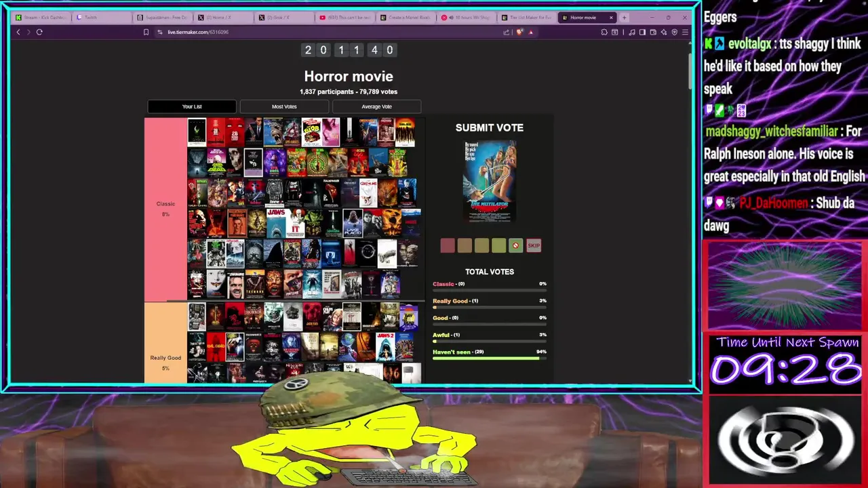Click the Classic tier label
This screenshot has width=868, height=488.
click(x=165, y=209)
